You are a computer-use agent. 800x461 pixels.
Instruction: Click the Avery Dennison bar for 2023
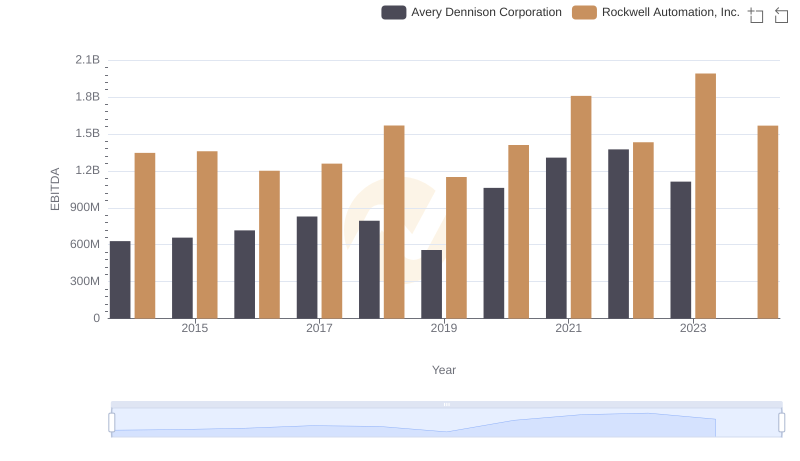tap(681, 250)
